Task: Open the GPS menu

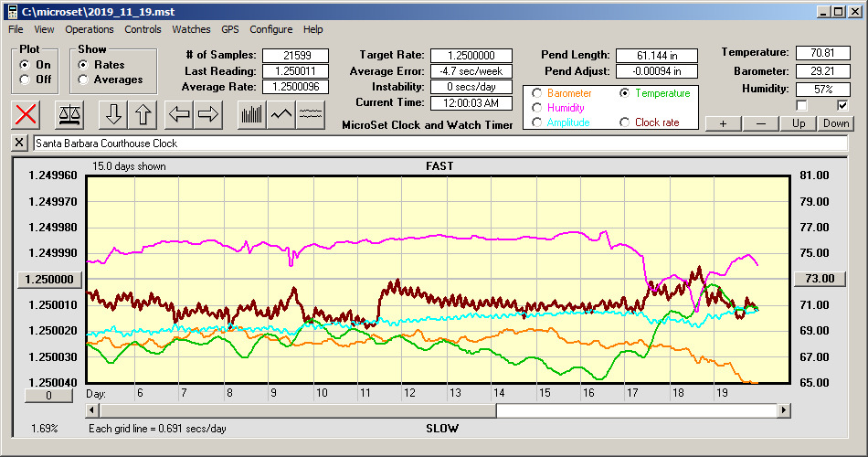Action: coord(229,29)
